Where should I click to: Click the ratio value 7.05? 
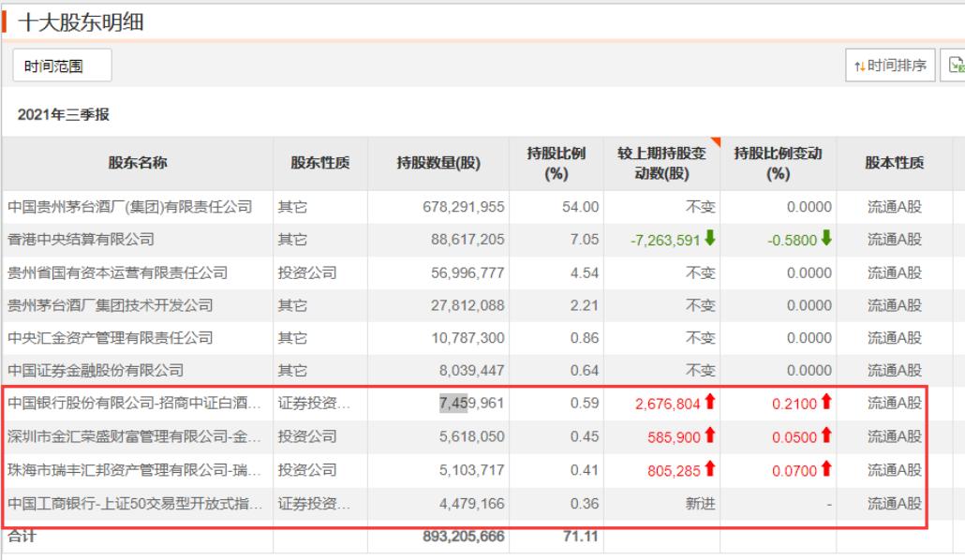tap(585, 240)
